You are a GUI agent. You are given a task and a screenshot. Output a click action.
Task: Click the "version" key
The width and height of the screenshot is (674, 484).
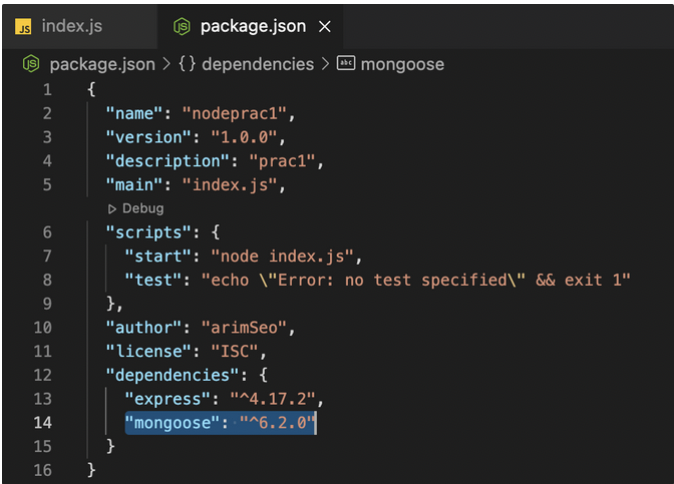pyautogui.click(x=148, y=137)
